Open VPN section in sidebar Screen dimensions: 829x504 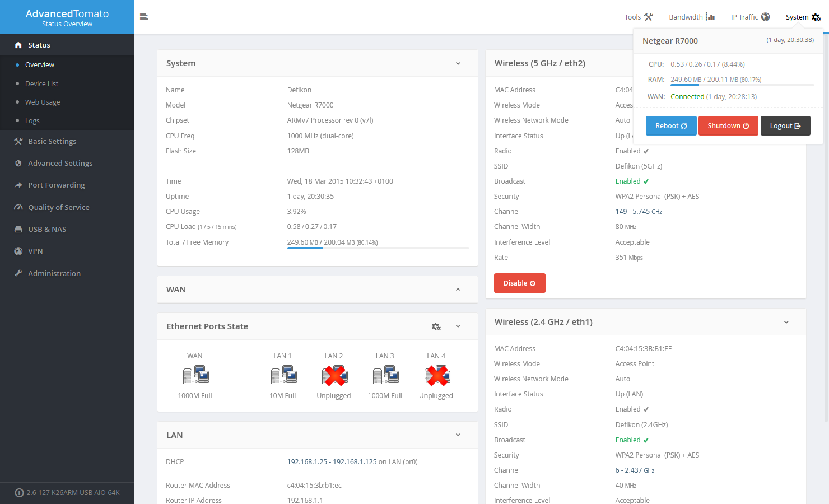tap(67, 251)
